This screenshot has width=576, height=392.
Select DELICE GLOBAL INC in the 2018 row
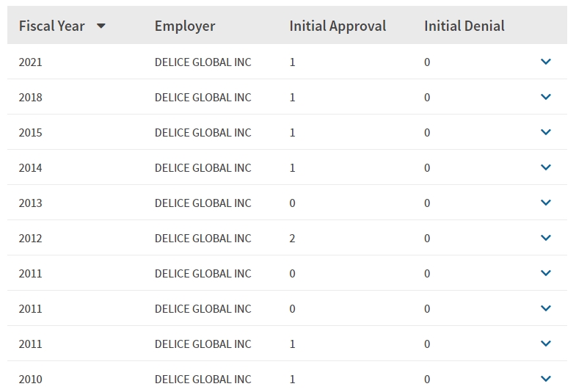click(x=203, y=98)
